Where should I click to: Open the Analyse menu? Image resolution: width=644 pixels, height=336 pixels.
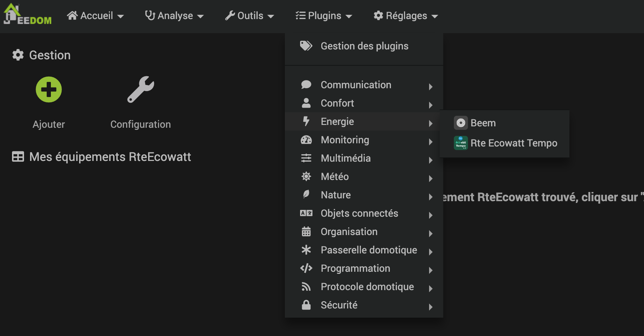[x=175, y=16]
